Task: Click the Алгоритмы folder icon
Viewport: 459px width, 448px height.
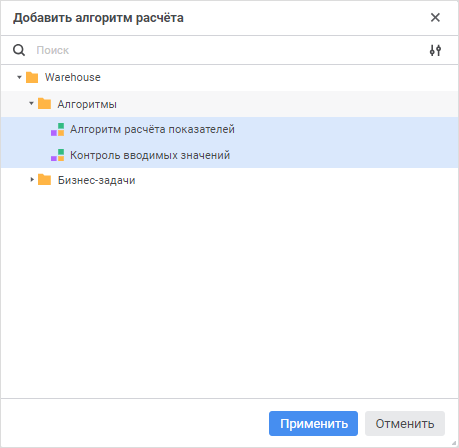Action: pos(44,104)
